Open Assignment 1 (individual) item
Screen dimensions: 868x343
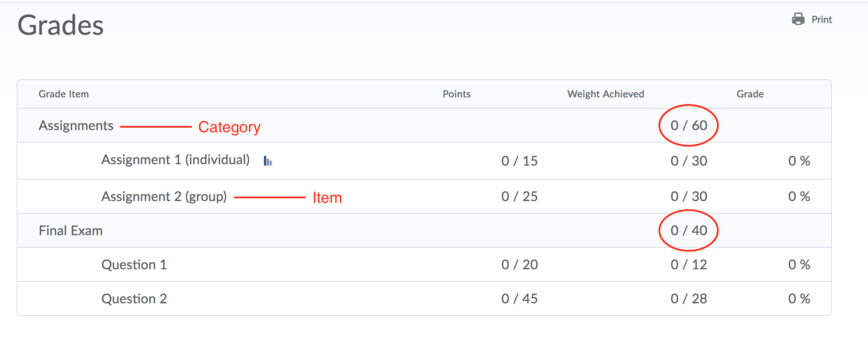pyautogui.click(x=176, y=160)
